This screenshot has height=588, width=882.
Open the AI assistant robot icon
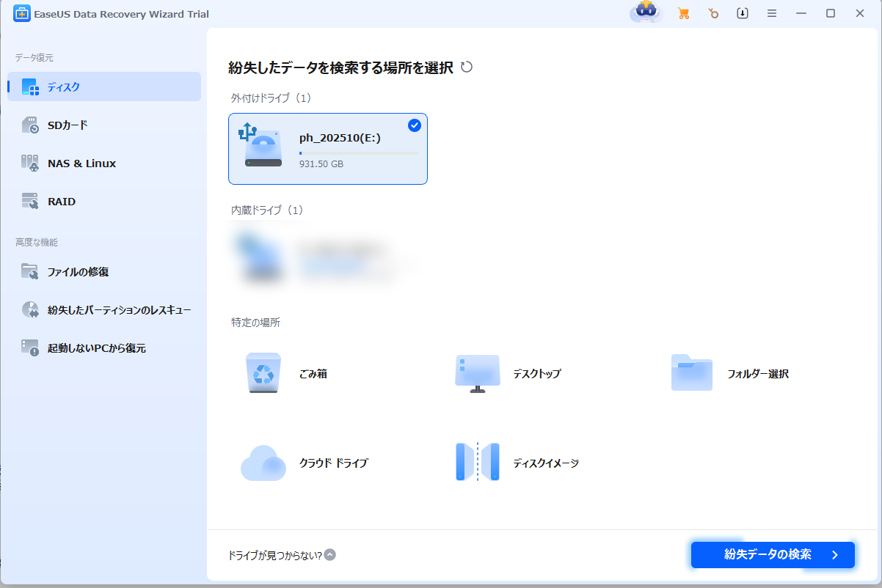click(645, 13)
